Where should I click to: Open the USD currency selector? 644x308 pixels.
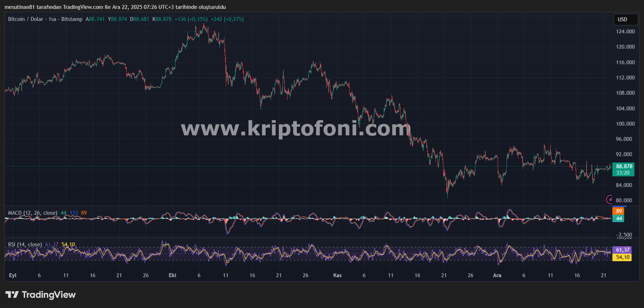tap(626, 20)
